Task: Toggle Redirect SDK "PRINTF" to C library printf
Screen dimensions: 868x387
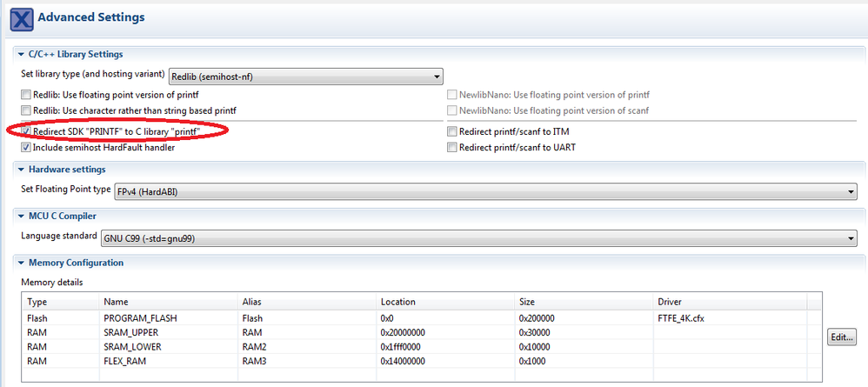Action: pyautogui.click(x=25, y=131)
